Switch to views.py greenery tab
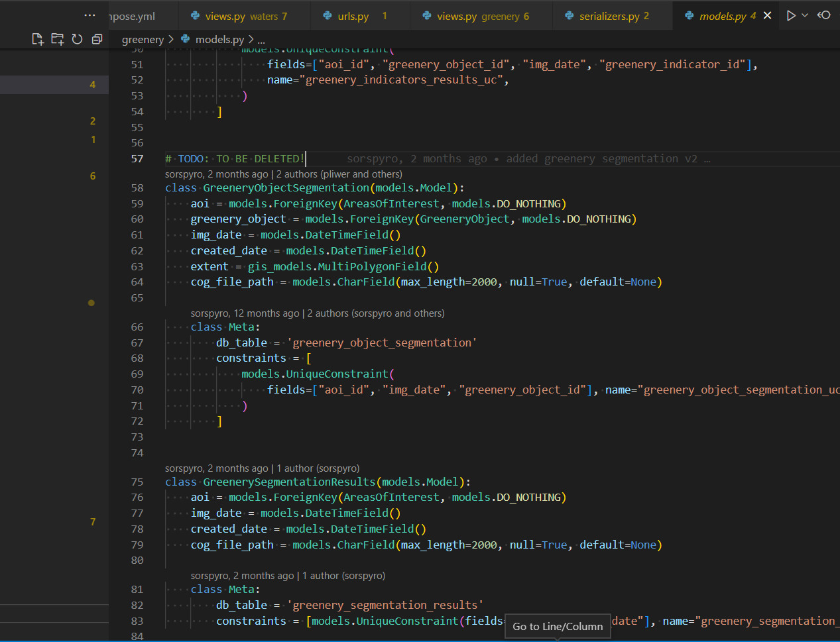Screen dimensions: 840x642 click(x=480, y=16)
